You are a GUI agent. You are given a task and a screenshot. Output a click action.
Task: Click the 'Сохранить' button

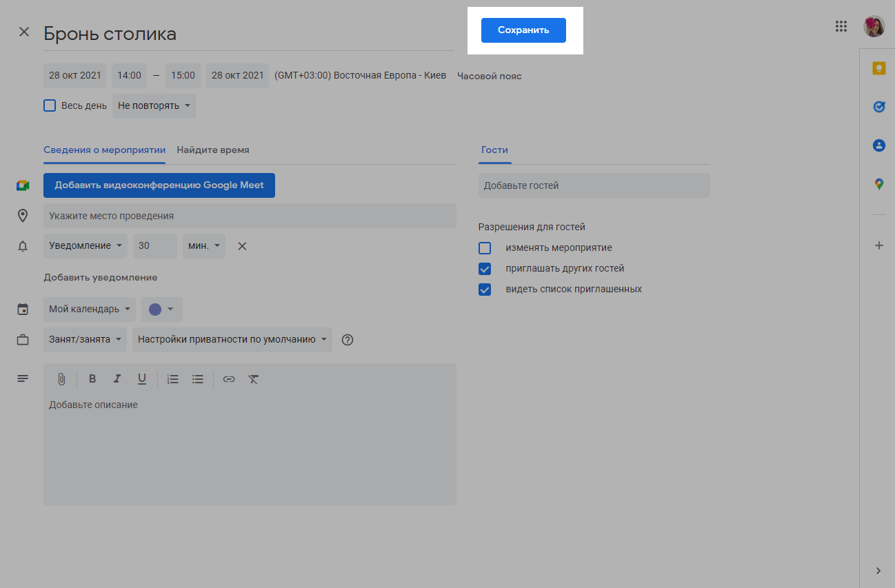click(x=523, y=30)
